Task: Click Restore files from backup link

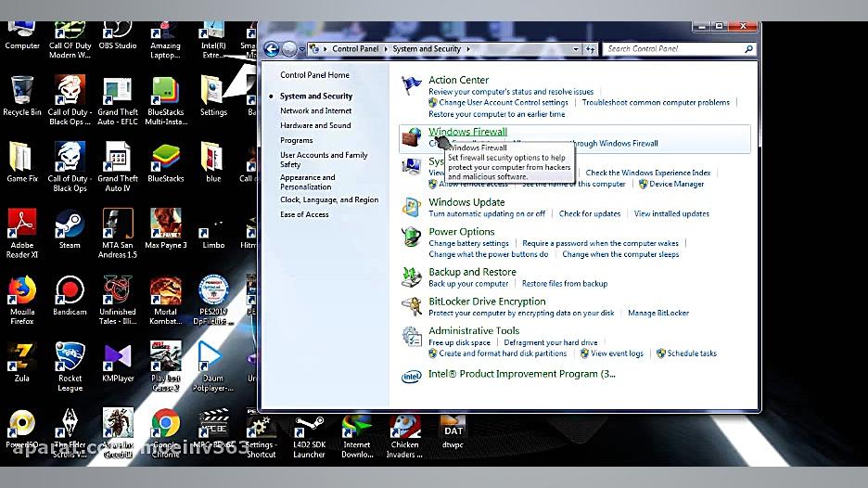Action: point(565,284)
